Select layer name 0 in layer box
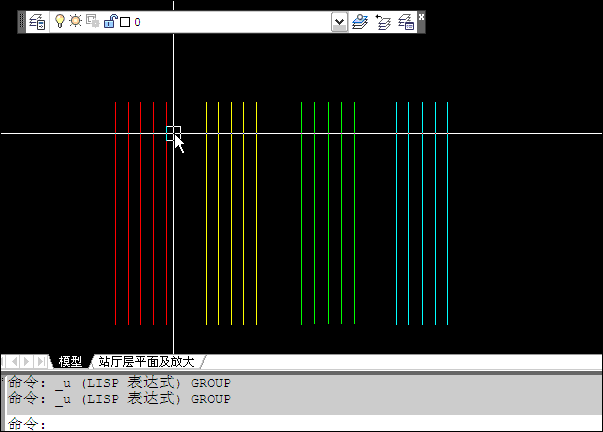Viewport: 603px width, 432px height. [138, 22]
